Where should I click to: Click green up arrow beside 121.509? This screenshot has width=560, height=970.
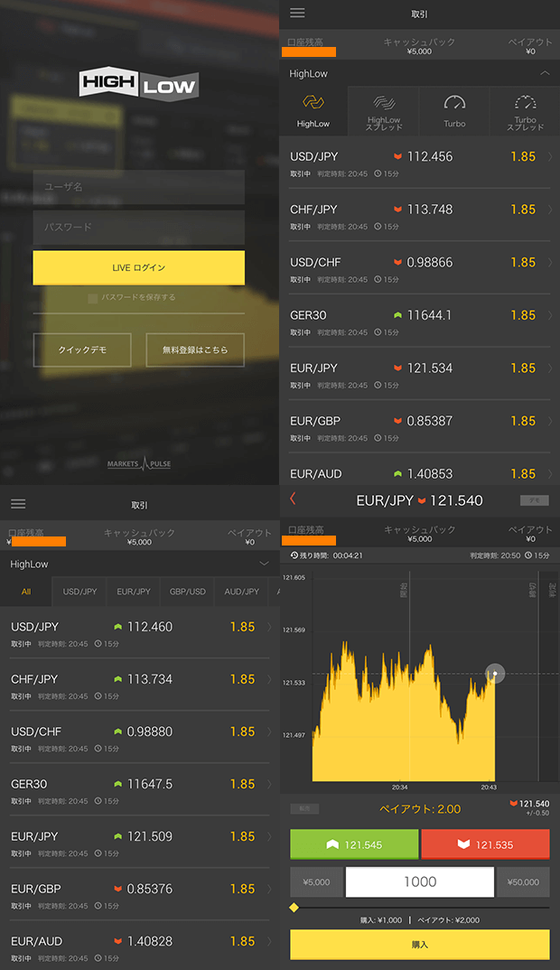[x=117, y=836]
